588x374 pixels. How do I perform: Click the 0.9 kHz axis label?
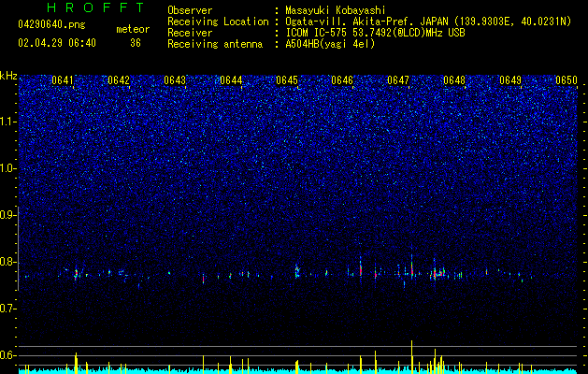point(8,215)
